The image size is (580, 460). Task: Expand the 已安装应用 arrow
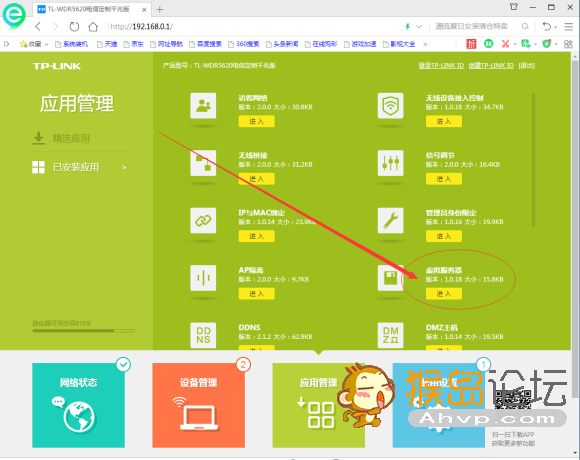(124, 168)
